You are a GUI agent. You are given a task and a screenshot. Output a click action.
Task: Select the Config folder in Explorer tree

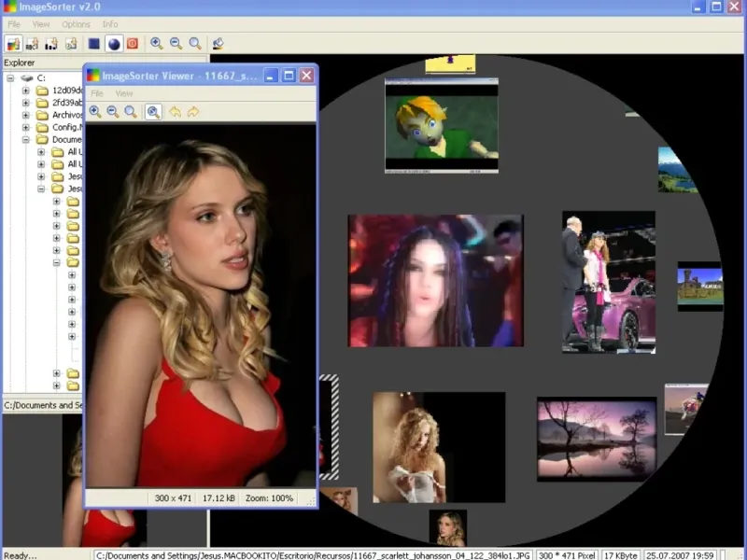click(x=65, y=127)
